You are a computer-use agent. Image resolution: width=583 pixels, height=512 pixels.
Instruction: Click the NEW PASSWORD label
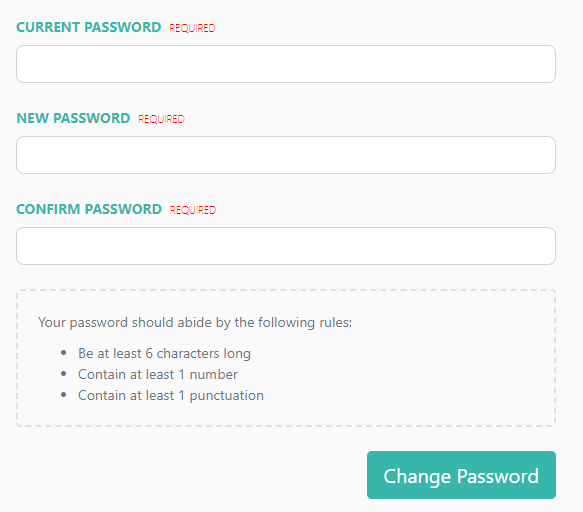coord(73,118)
